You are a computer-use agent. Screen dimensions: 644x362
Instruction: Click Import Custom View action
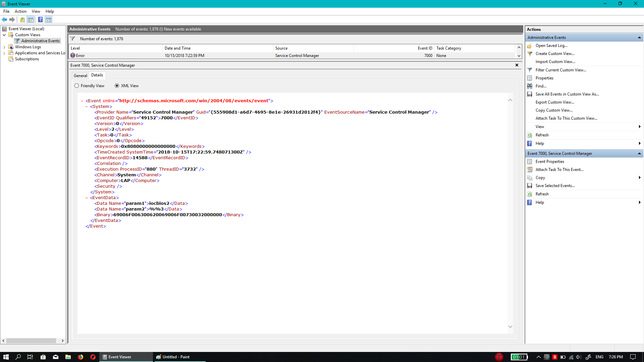point(555,62)
